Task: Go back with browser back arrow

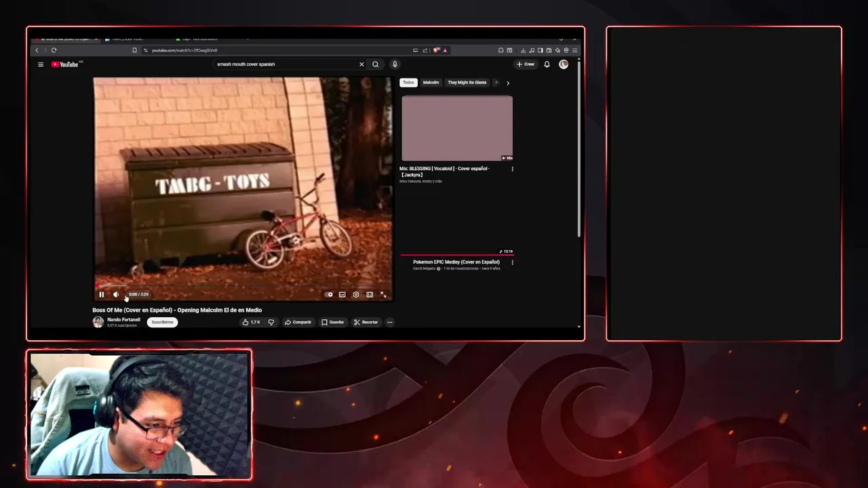Action: [x=37, y=50]
